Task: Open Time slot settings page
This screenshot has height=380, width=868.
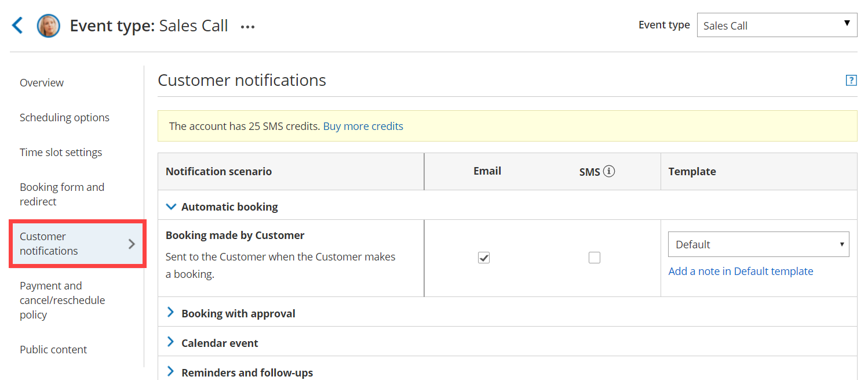Action: [x=61, y=153]
